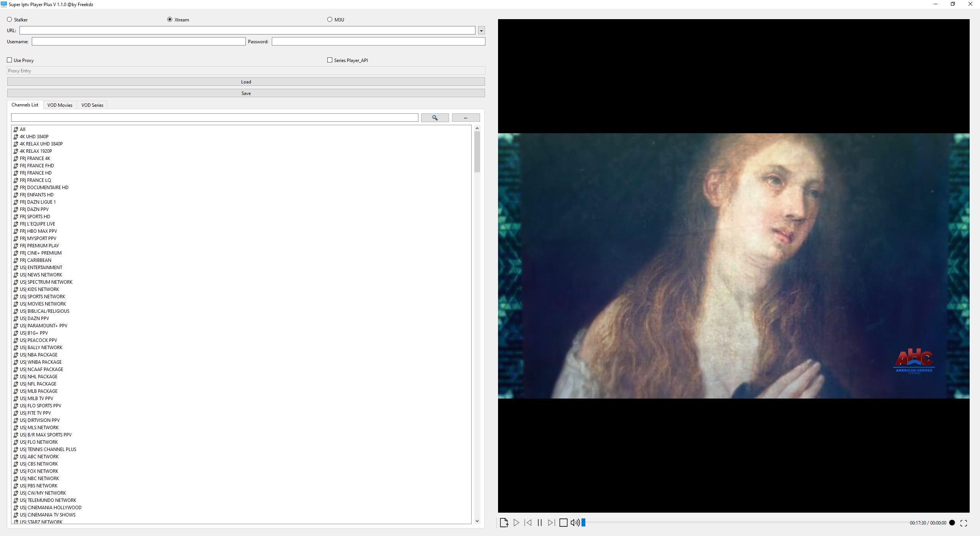Click the US| NFL PACKAGE icon
Image resolution: width=980 pixels, height=536 pixels.
point(16,384)
